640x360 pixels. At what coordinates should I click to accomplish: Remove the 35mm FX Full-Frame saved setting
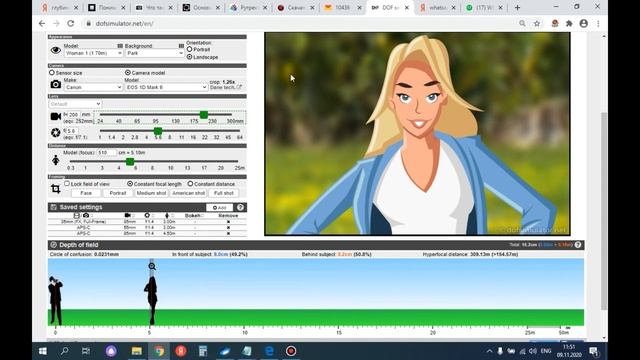pyautogui.click(x=228, y=222)
